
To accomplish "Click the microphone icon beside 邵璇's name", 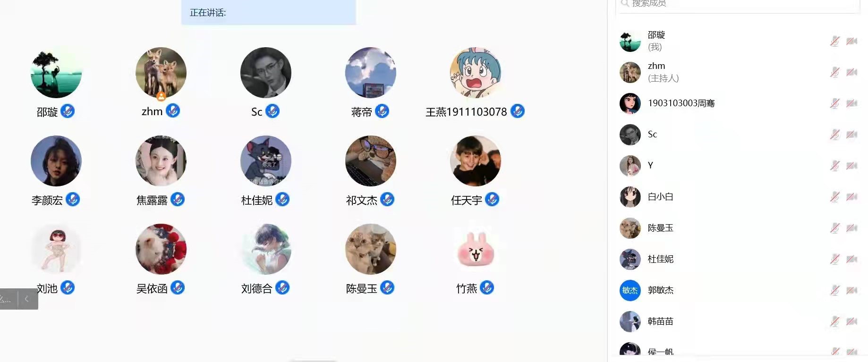I will pyautogui.click(x=68, y=111).
